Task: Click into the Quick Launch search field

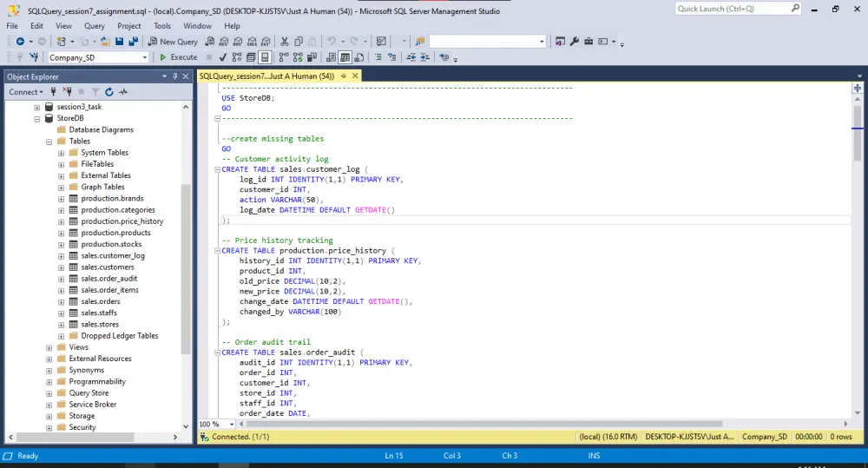Action: (x=733, y=9)
